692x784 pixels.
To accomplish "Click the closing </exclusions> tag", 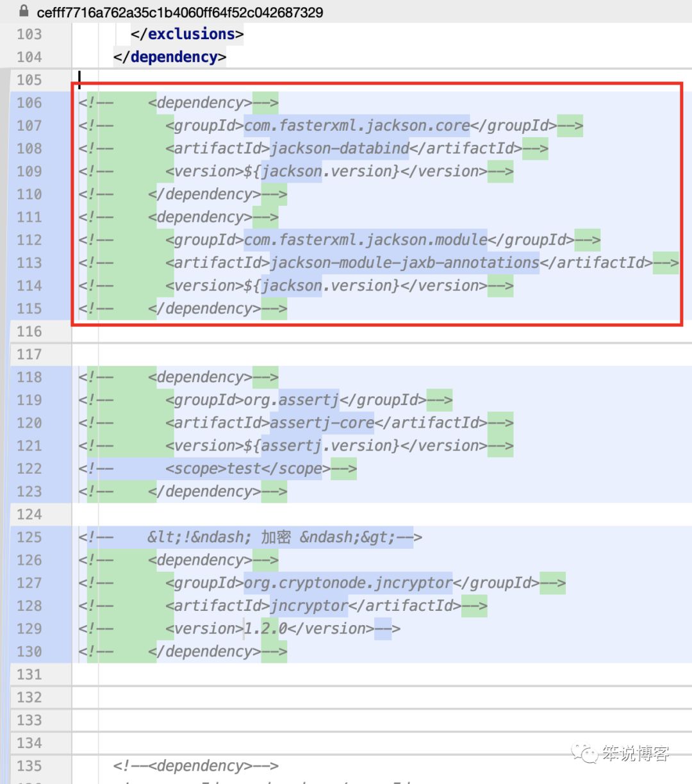I will 187,34.
